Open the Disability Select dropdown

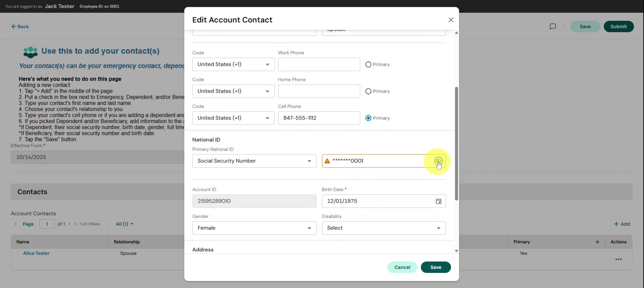click(x=383, y=228)
